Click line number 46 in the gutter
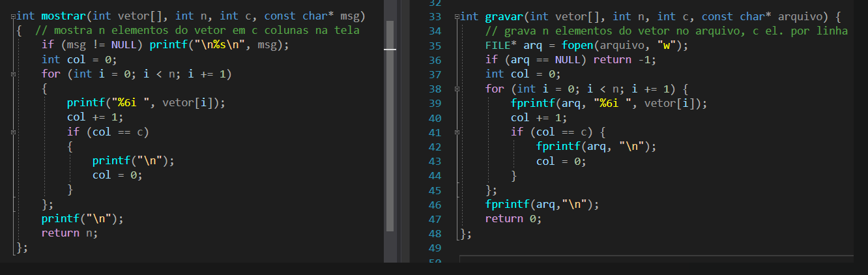The width and height of the screenshot is (868, 275). (435, 205)
